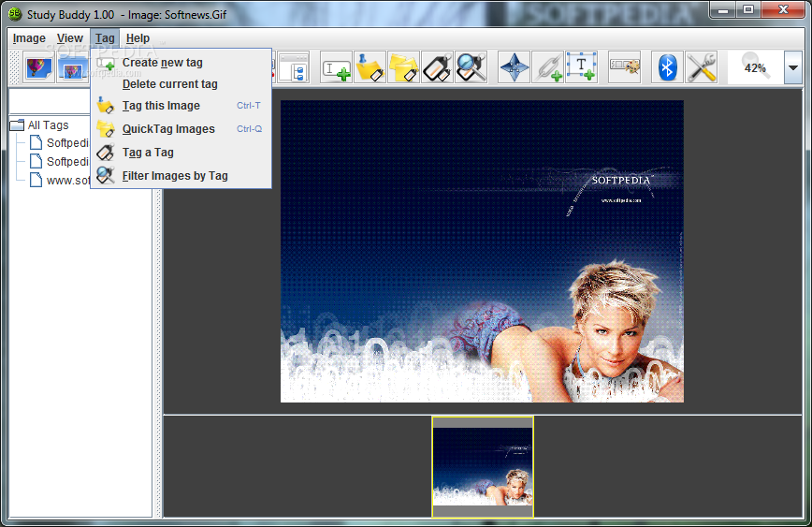The height and width of the screenshot is (527, 812).
Task: Click the tag this image toolbar icon
Action: coord(370,68)
